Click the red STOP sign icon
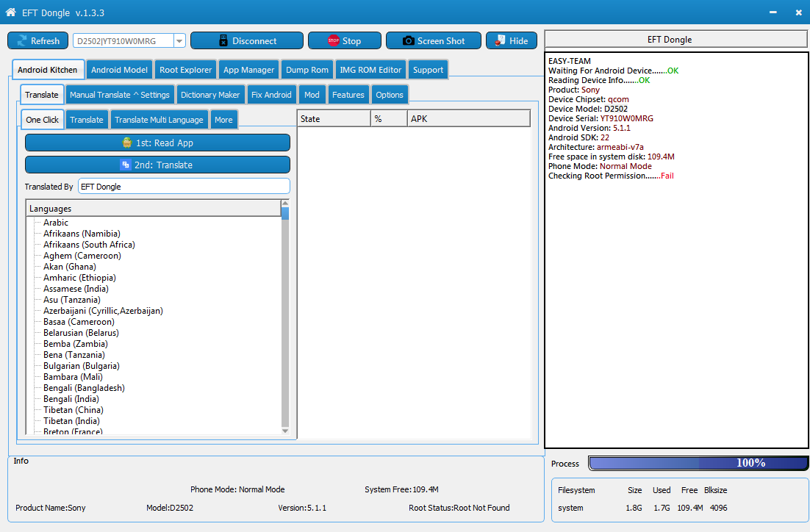810x532 pixels. pyautogui.click(x=334, y=40)
